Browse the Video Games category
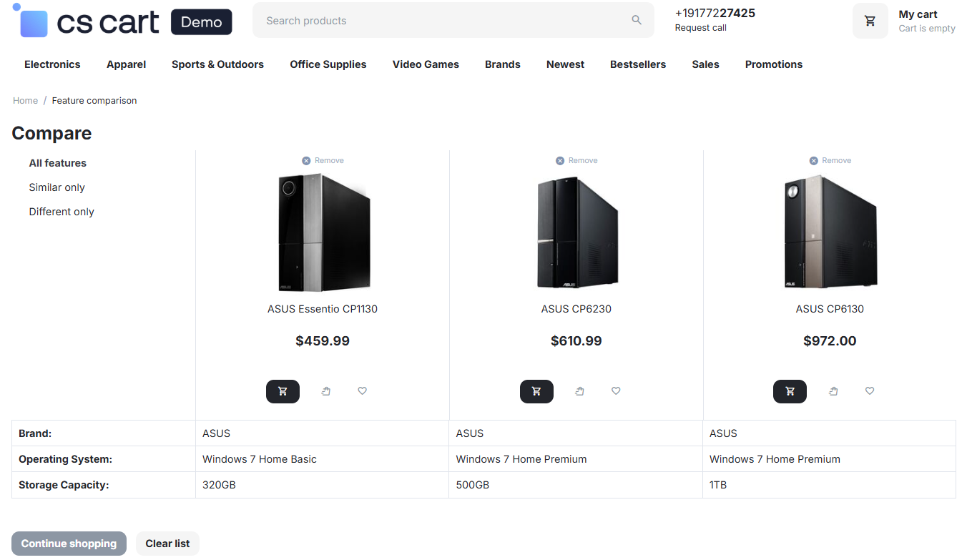This screenshot has width=967, height=560. tap(426, 64)
